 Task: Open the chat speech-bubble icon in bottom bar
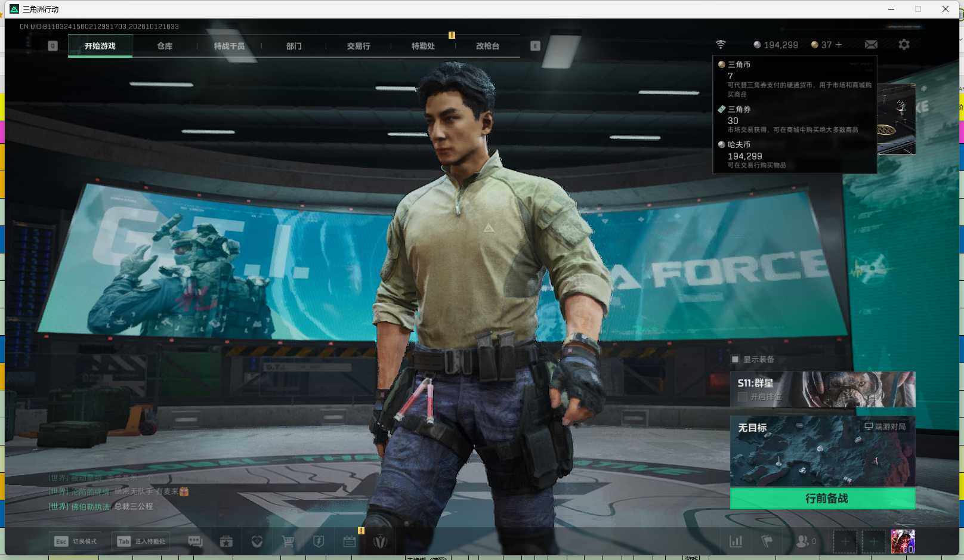click(195, 541)
